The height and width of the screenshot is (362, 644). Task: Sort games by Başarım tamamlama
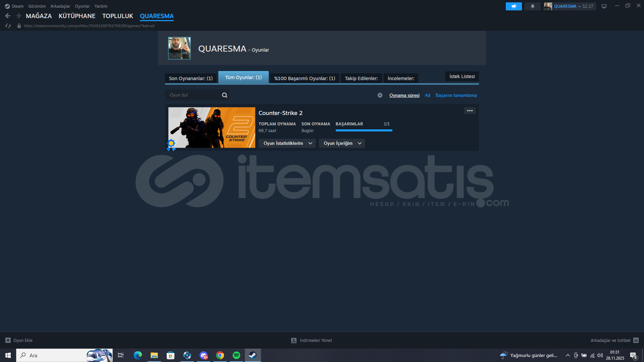[x=456, y=96]
